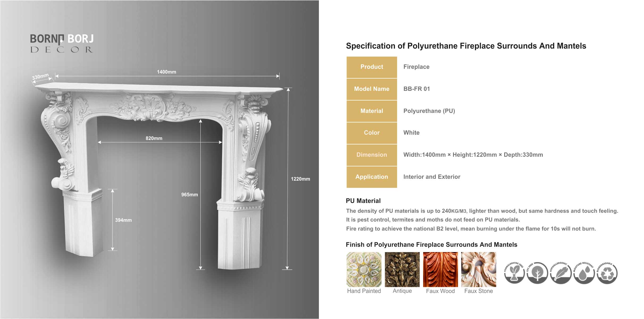The image size is (644, 319).
Task: Click the Bornd Borj Decor logo
Action: pos(62,43)
